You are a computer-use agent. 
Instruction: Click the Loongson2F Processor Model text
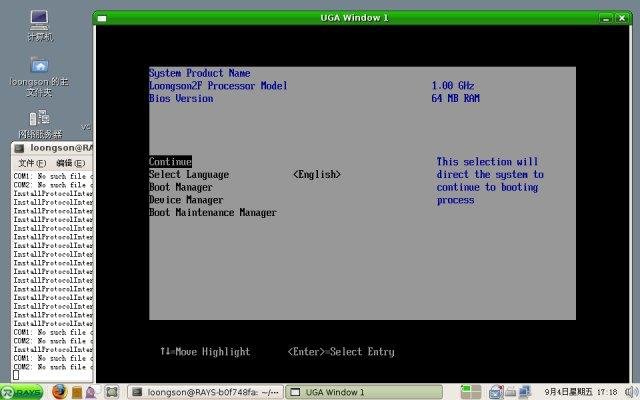(x=218, y=86)
